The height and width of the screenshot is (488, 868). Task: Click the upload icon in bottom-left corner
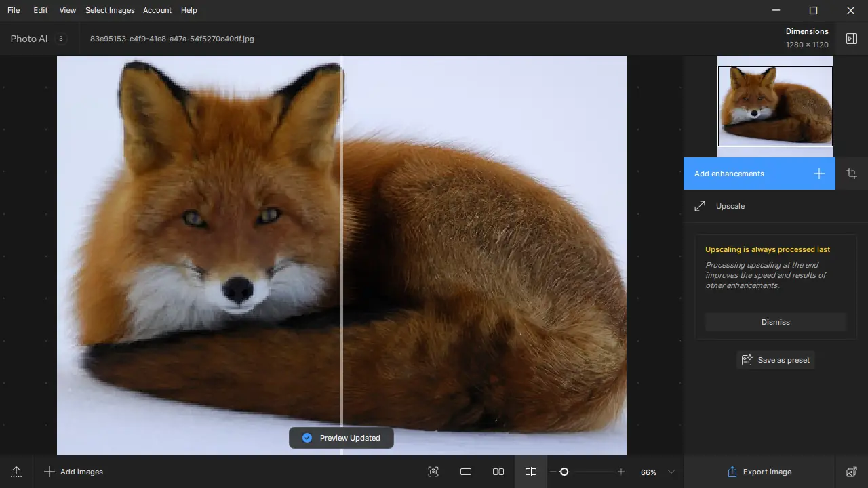click(16, 472)
